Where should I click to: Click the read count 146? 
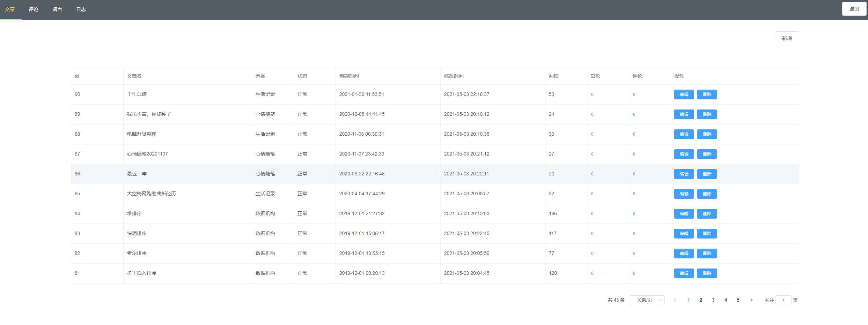(553, 213)
